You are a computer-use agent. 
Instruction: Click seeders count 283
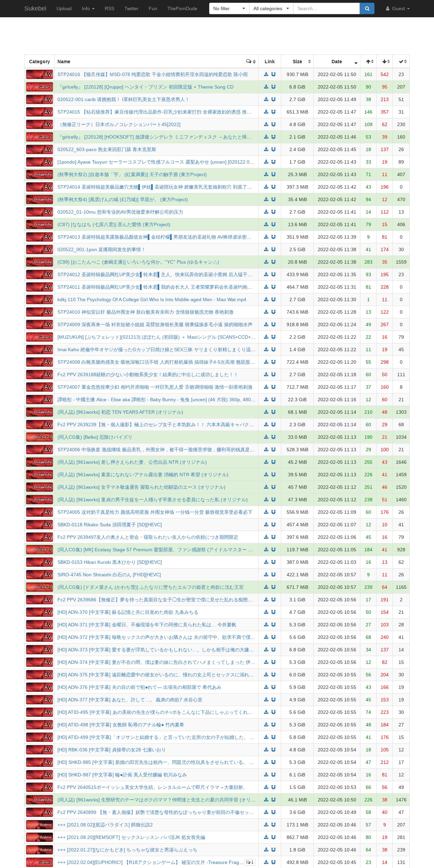(x=368, y=262)
